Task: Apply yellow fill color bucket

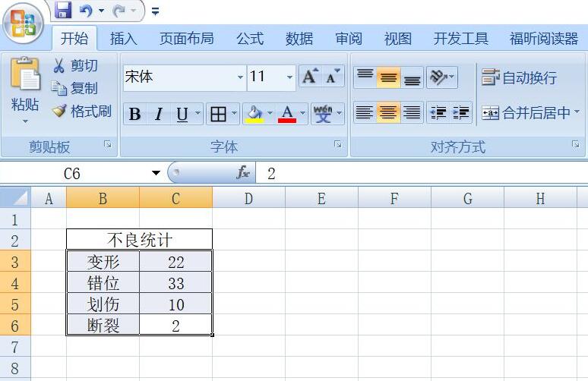Action: 254,114
